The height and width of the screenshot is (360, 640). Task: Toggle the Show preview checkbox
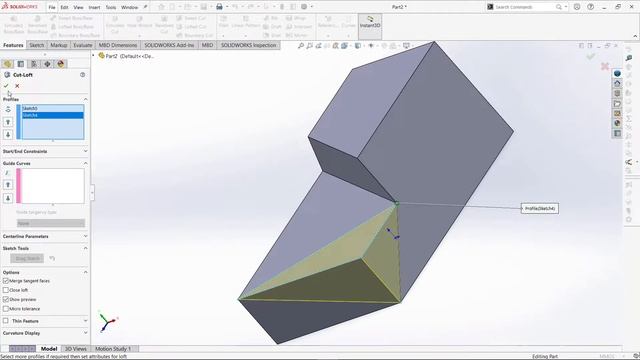6,299
